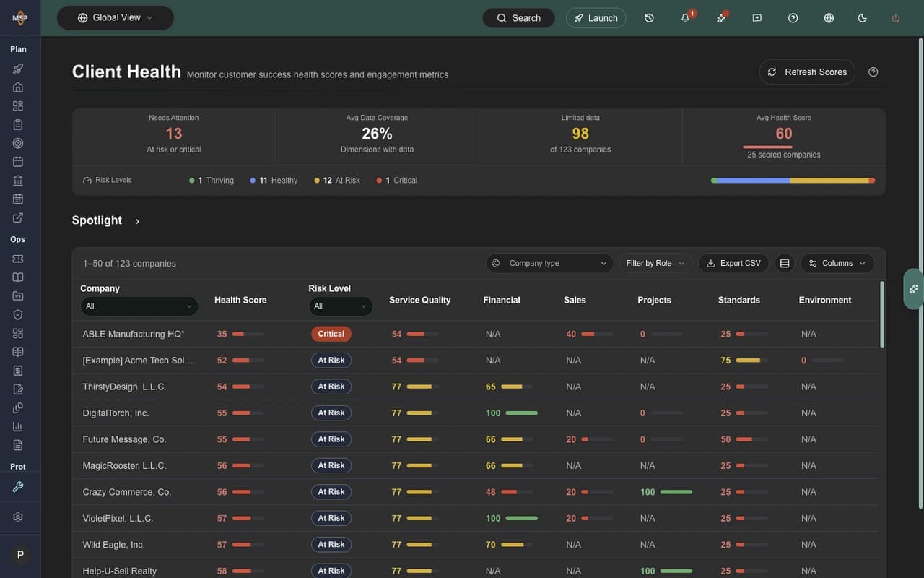Refresh Scores using the header button
924x578 pixels.
pyautogui.click(x=807, y=72)
